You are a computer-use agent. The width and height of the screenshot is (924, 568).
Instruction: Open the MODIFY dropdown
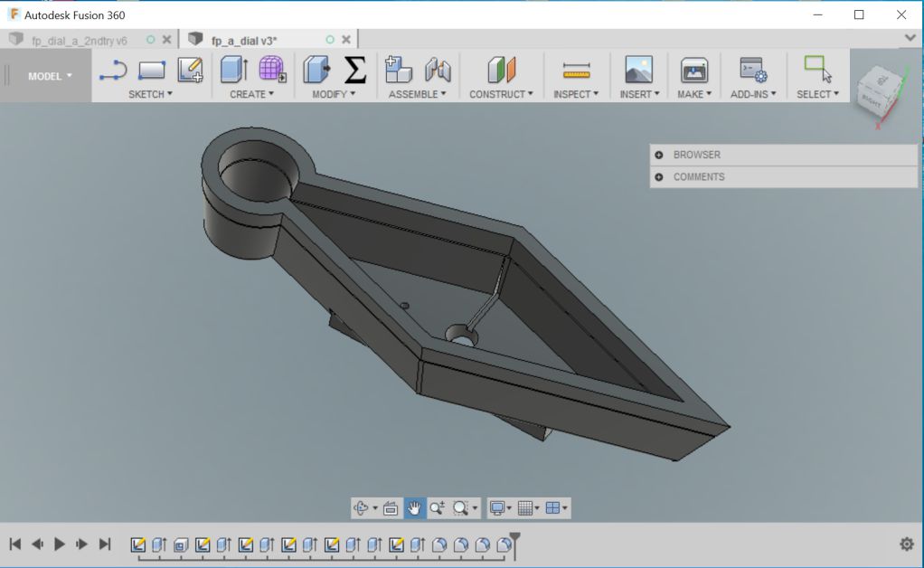334,94
